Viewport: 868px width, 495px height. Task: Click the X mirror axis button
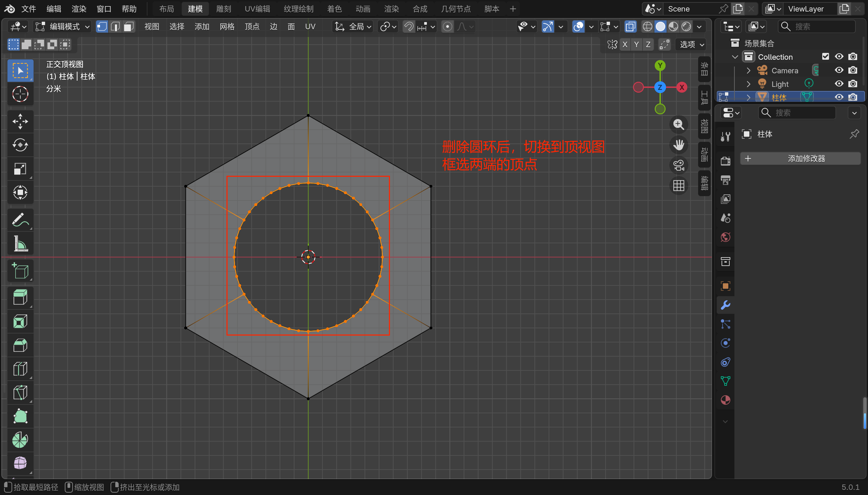click(625, 44)
